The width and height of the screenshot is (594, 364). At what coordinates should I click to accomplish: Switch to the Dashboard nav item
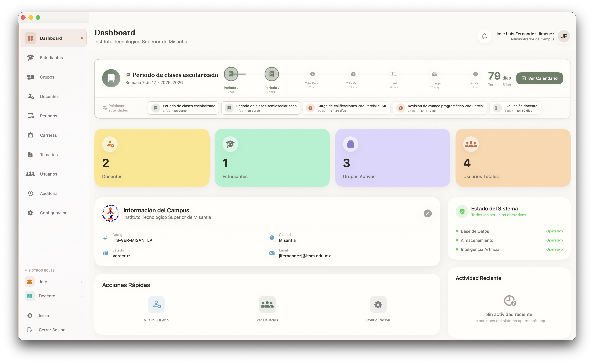[51, 38]
